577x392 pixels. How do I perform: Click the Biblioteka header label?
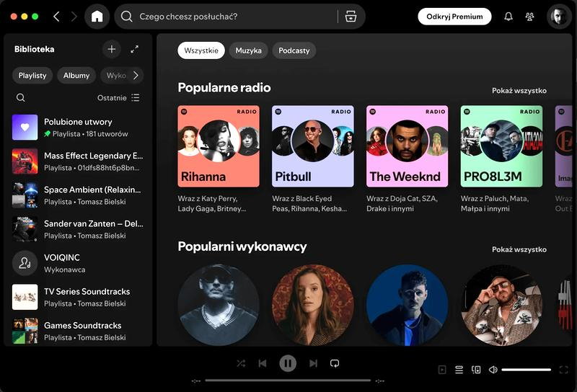pyautogui.click(x=34, y=49)
